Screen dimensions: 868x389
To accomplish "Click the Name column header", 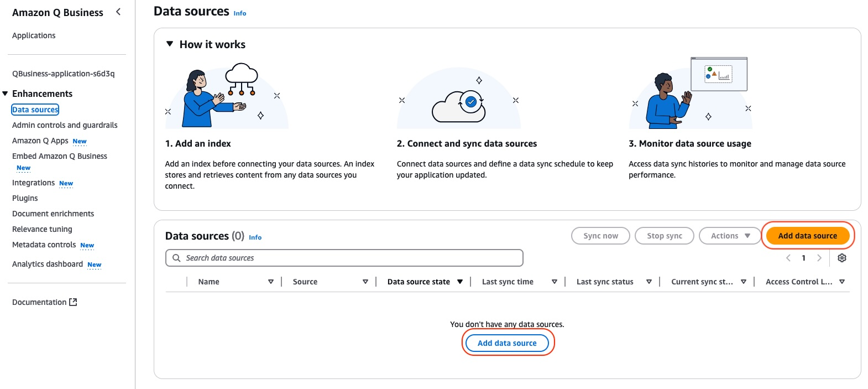I will pyautogui.click(x=209, y=282).
